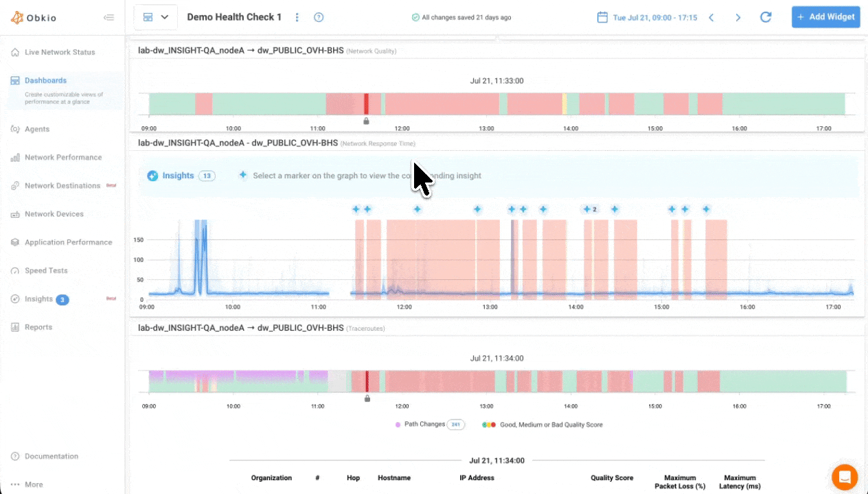This screenshot has width=868, height=494.
Task: Select the insight marker labeled 2
Action: point(590,209)
